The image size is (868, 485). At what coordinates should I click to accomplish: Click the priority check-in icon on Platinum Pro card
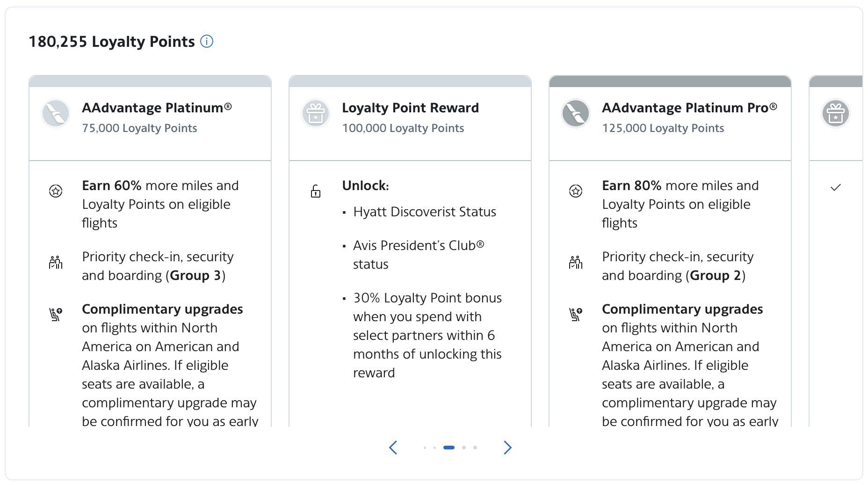pyautogui.click(x=576, y=262)
